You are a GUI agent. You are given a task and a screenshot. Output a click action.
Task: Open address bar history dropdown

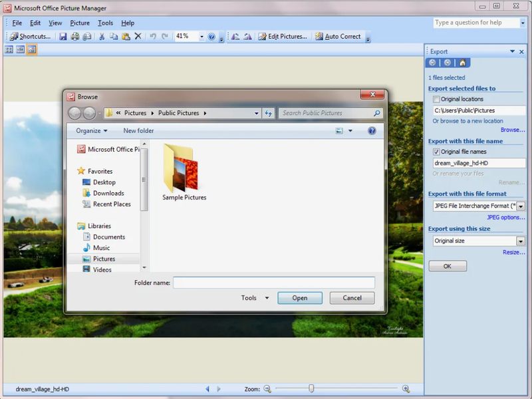pos(257,113)
